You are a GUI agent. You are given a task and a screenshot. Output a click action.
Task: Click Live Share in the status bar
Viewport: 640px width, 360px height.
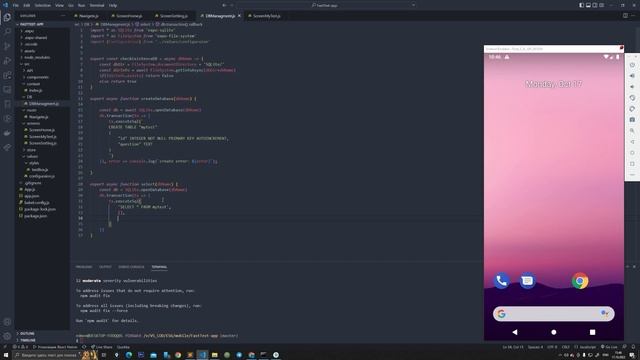101,347
